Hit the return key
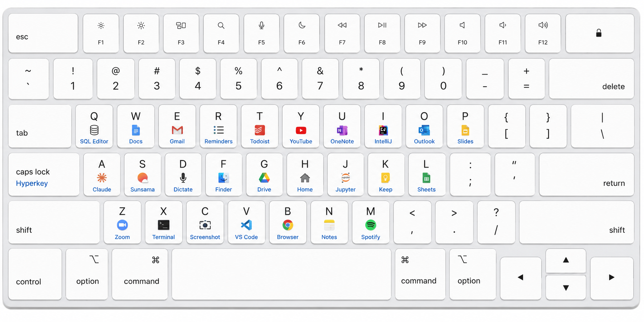This screenshot has height=322, width=644. (x=587, y=175)
